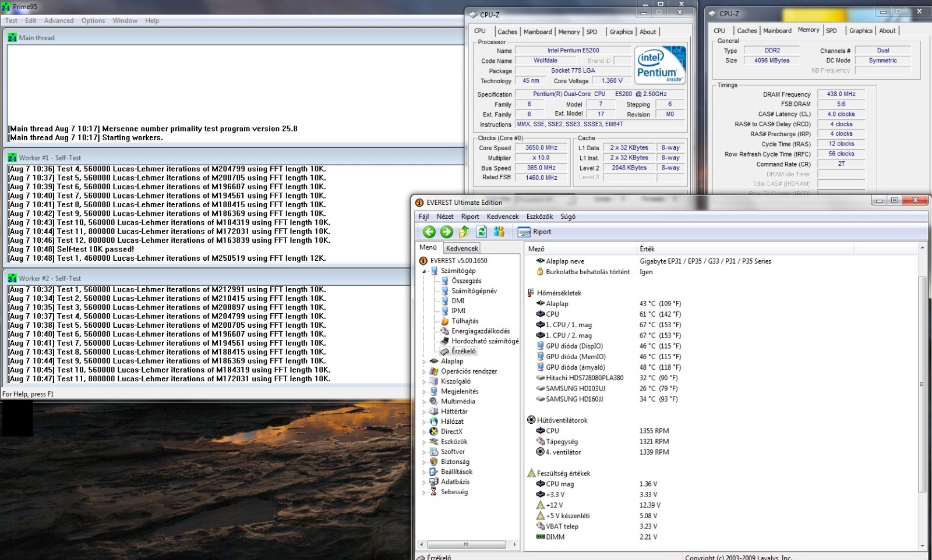Click the down arrow of EVEREST sensor scrollbar
Screen dimensions: 932x560
click(x=922, y=545)
